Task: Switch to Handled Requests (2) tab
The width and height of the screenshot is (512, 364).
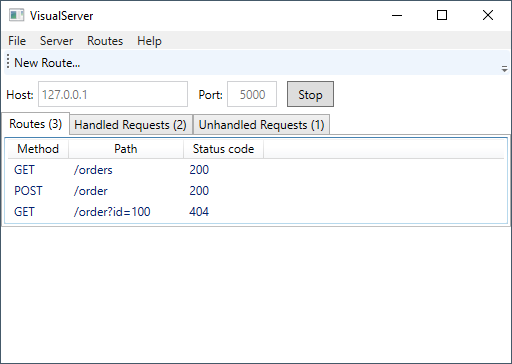Action: (130, 125)
